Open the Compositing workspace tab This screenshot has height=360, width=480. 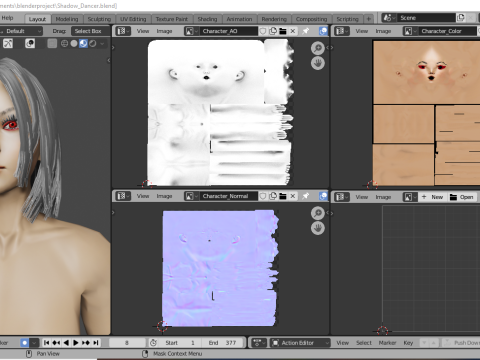point(312,19)
